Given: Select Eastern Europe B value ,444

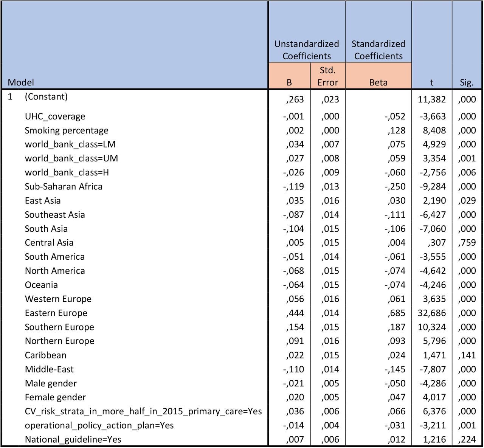Looking at the screenshot, I should point(295,313).
